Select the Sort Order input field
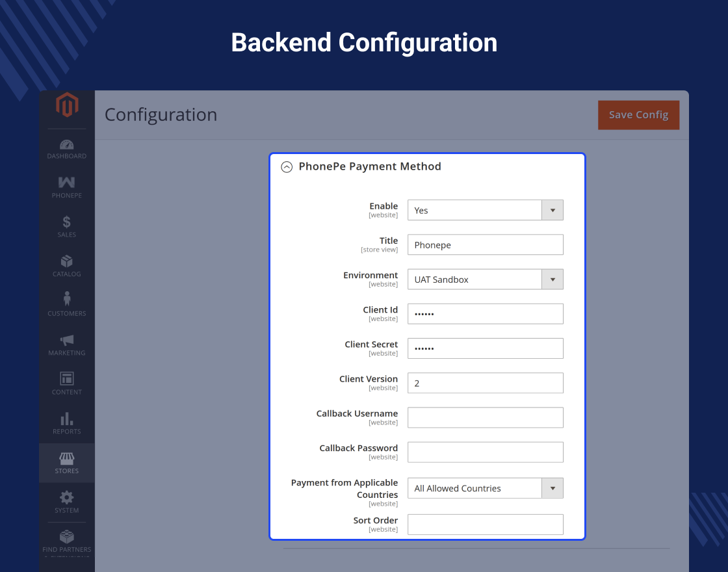 [485, 525]
